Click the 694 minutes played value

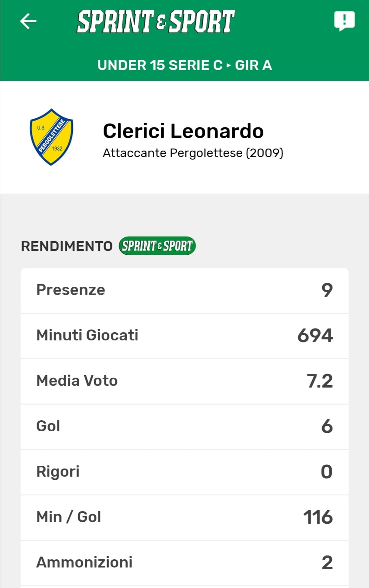click(315, 336)
